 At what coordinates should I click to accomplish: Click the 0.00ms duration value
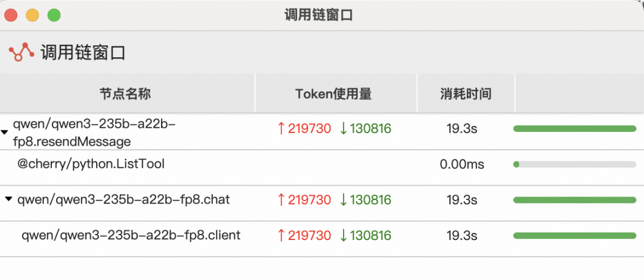pos(462,164)
